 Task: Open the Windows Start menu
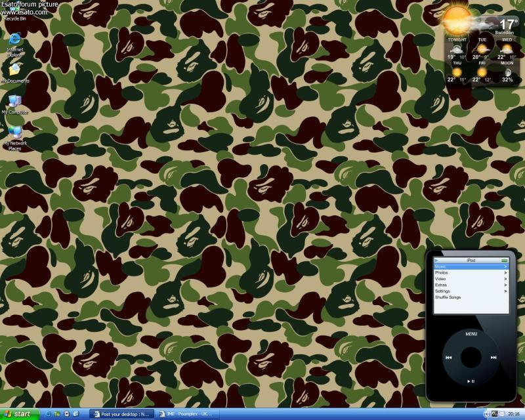[20, 414]
